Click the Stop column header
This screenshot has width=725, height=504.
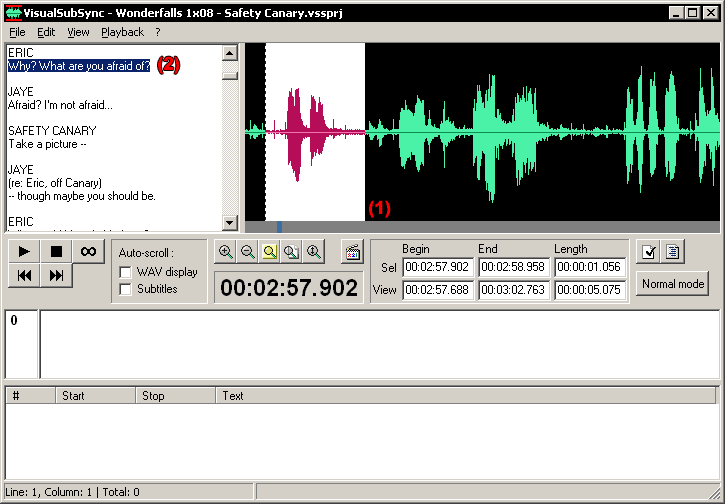[x=175, y=396]
